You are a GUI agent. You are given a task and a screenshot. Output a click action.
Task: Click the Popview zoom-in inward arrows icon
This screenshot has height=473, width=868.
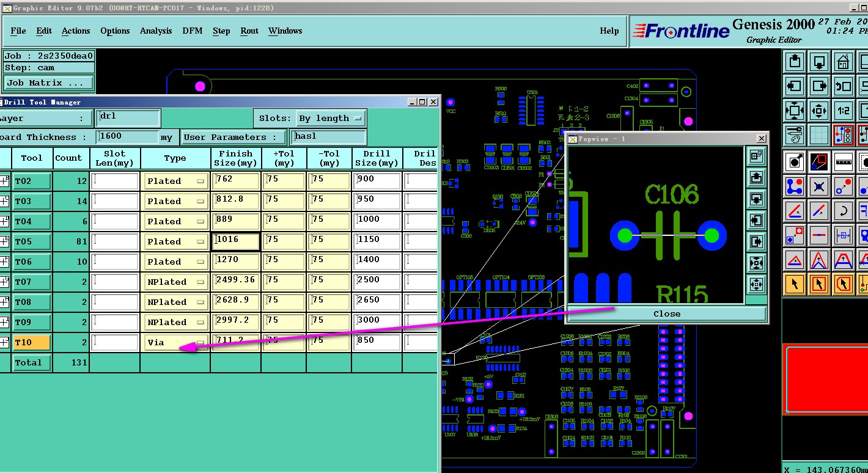[756, 263]
